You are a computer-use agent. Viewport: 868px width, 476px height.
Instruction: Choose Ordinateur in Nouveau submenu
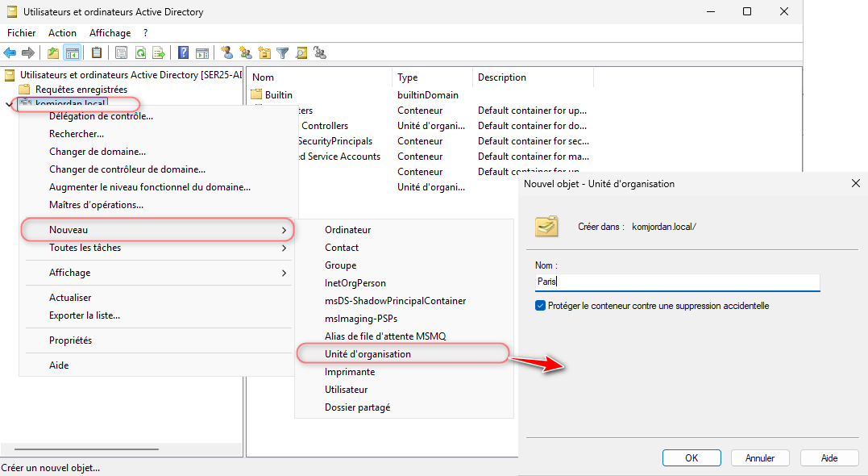click(x=348, y=230)
